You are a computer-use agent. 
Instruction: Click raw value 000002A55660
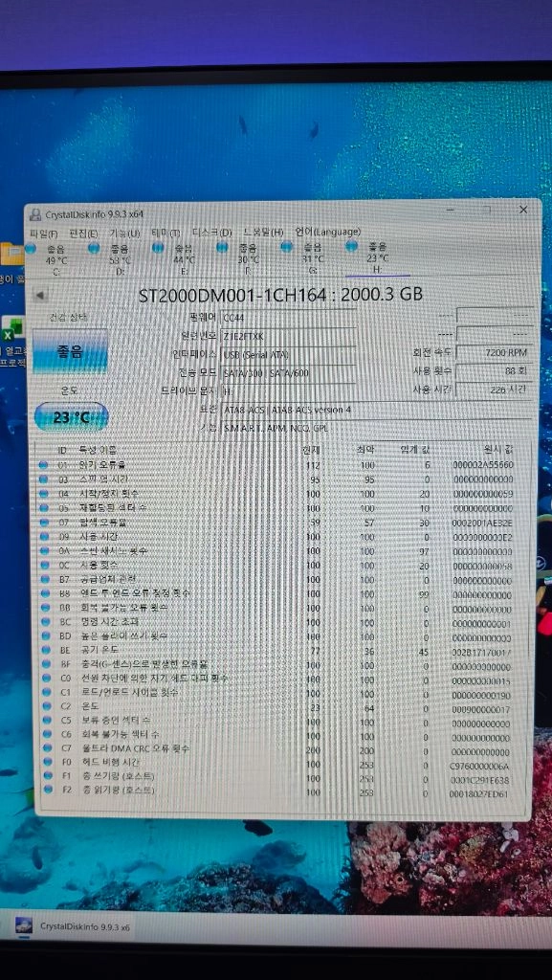[x=482, y=464]
